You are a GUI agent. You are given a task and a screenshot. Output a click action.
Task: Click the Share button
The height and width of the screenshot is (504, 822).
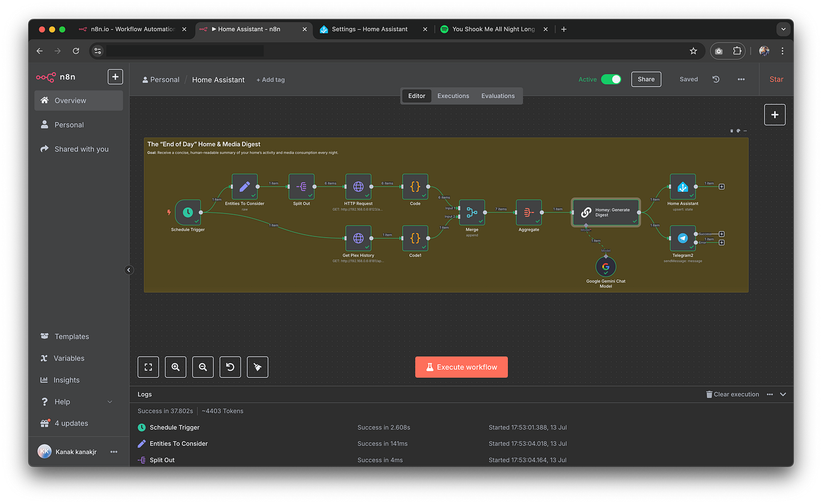tap(646, 79)
